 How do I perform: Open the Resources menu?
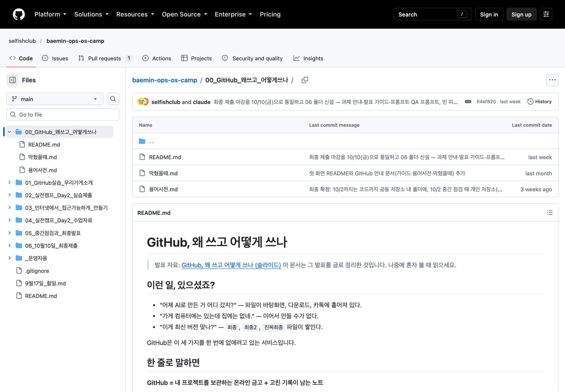tap(135, 14)
